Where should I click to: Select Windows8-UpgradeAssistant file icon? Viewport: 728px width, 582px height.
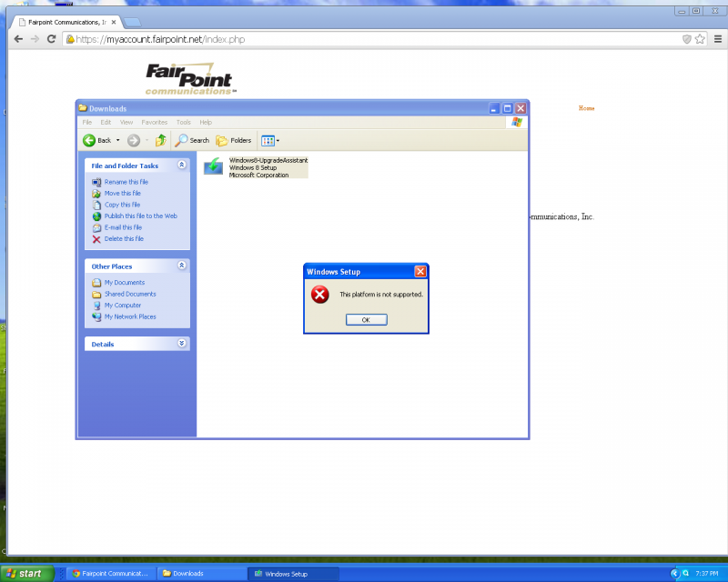tap(214, 166)
